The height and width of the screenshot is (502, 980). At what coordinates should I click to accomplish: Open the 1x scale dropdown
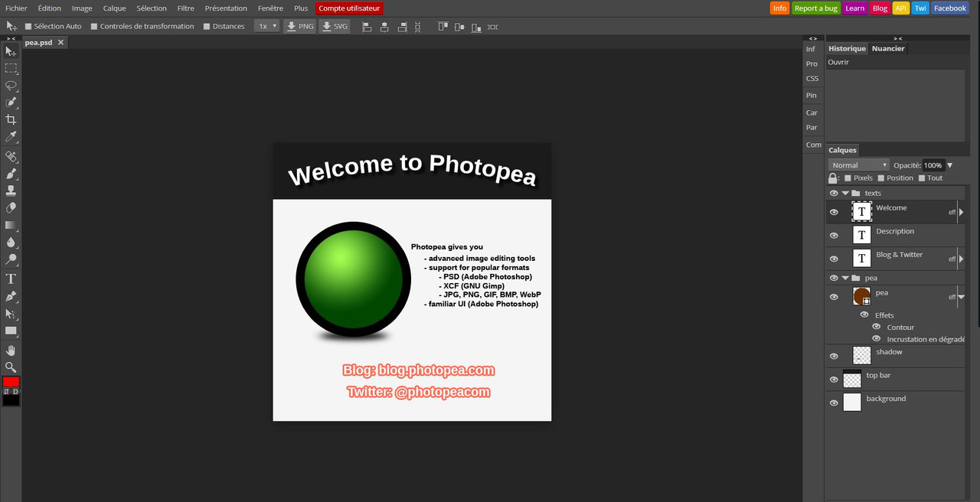click(266, 26)
